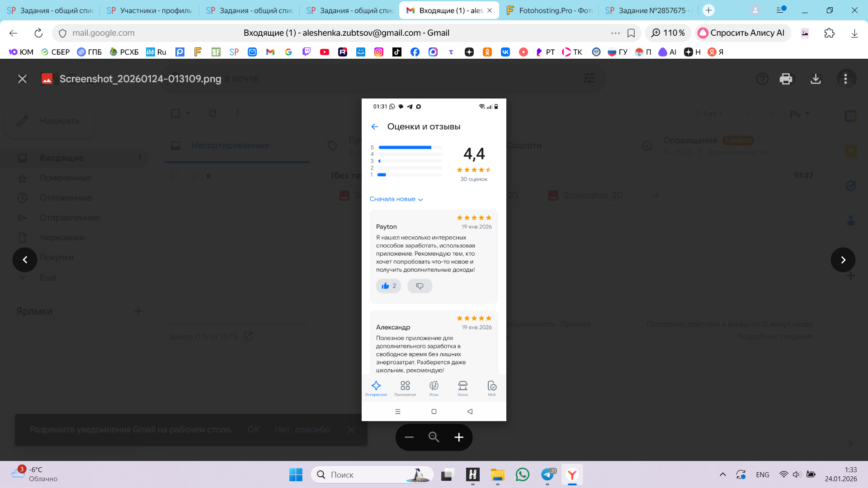Show hidden system tray icons chevron
This screenshot has height=488, width=868.
tap(722, 474)
